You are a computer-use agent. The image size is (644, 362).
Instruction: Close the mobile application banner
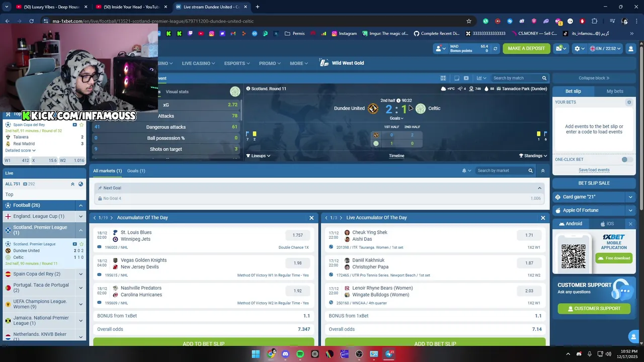tap(630, 224)
